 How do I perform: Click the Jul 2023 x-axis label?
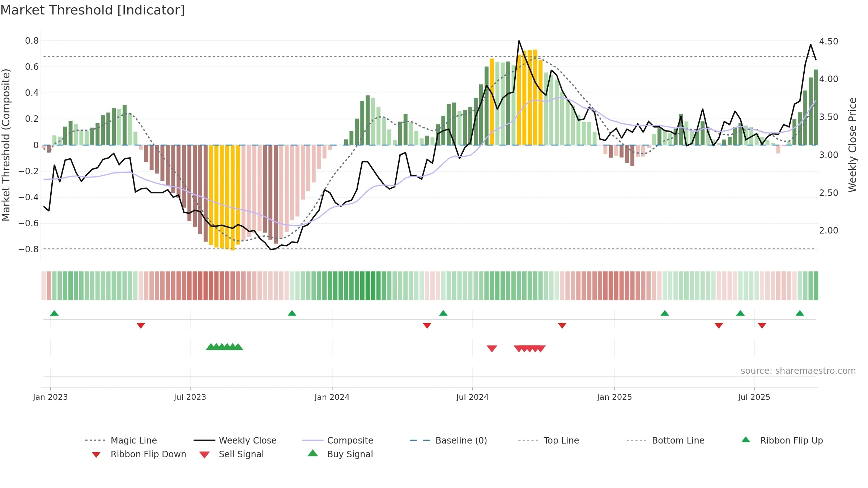point(190,397)
